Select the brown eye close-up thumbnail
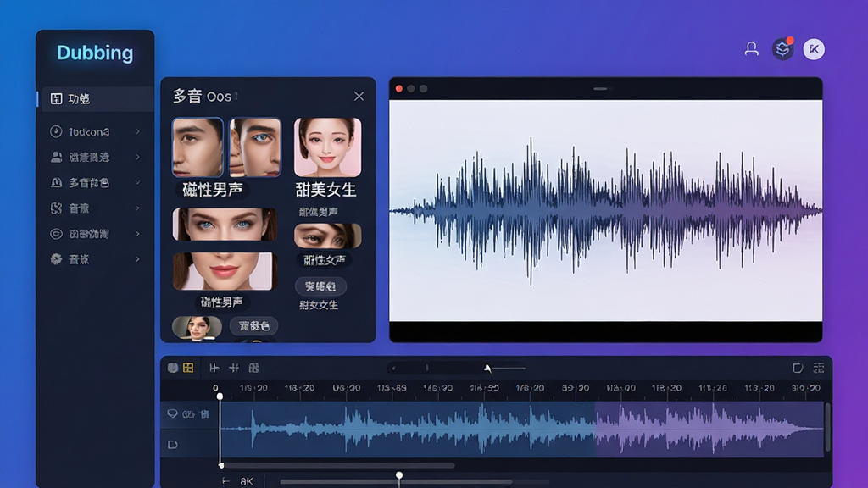Image resolution: width=868 pixels, height=488 pixels. (328, 236)
